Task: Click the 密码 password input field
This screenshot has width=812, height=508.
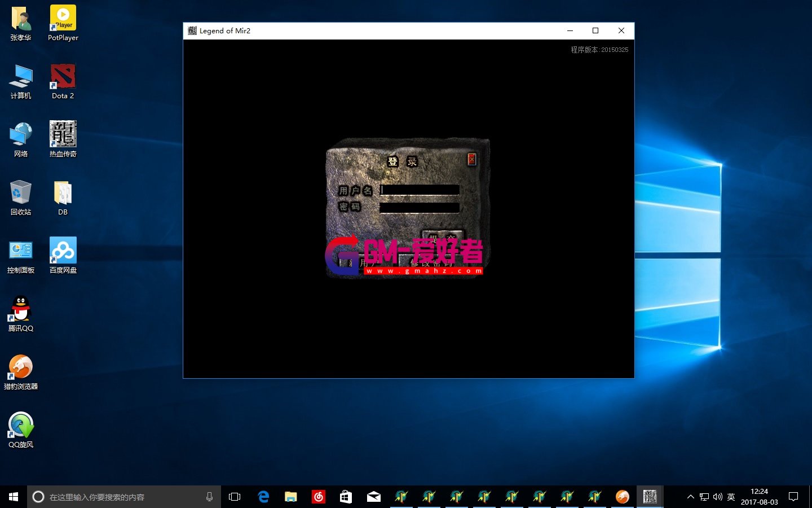Action: (420, 207)
